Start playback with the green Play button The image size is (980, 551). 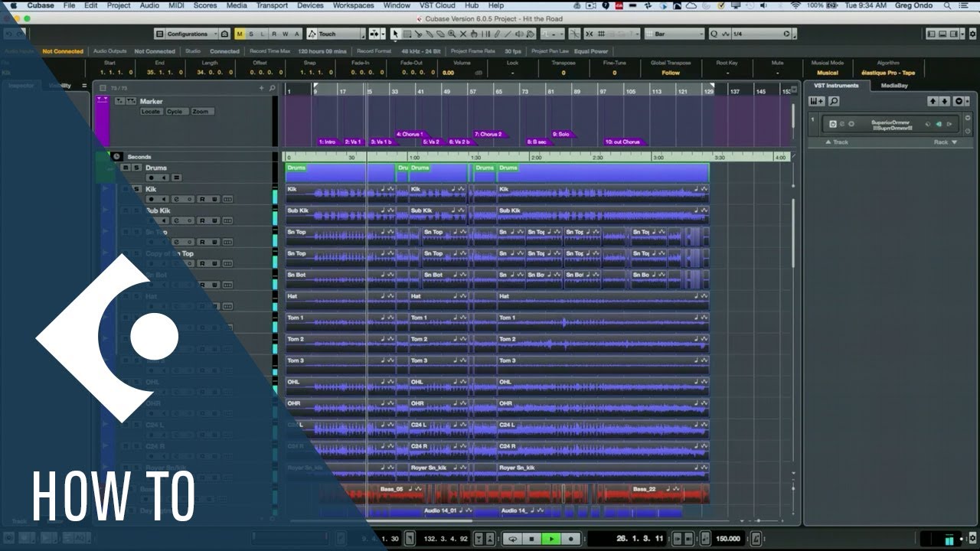tap(550, 539)
